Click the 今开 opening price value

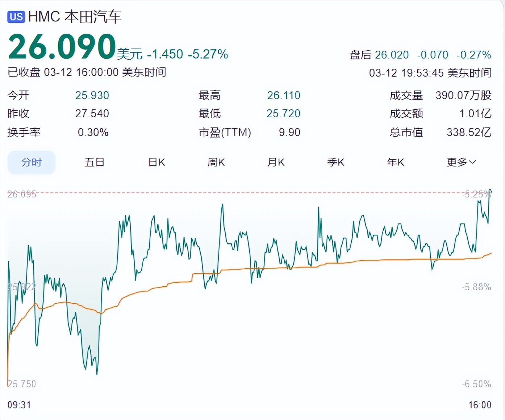(x=92, y=96)
